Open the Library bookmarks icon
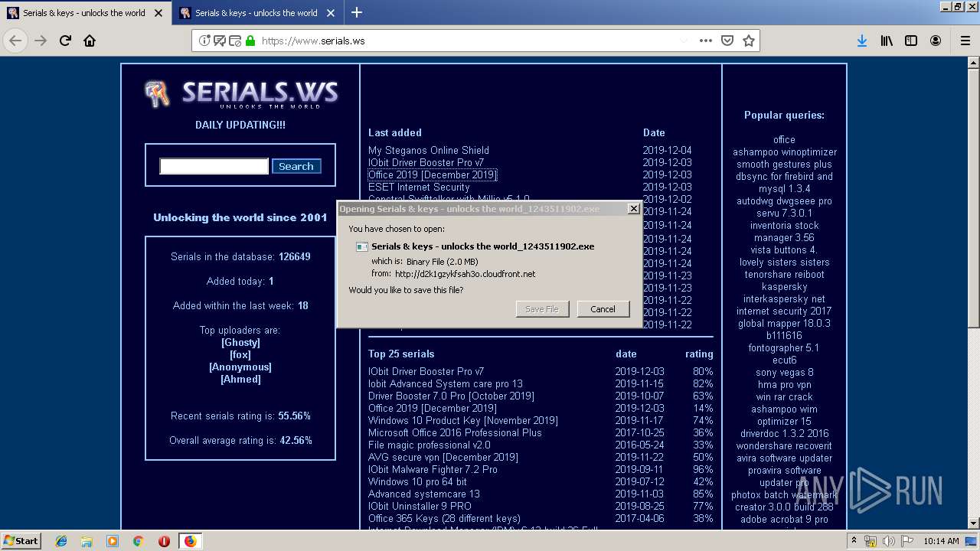This screenshot has width=980, height=551. click(x=887, y=41)
